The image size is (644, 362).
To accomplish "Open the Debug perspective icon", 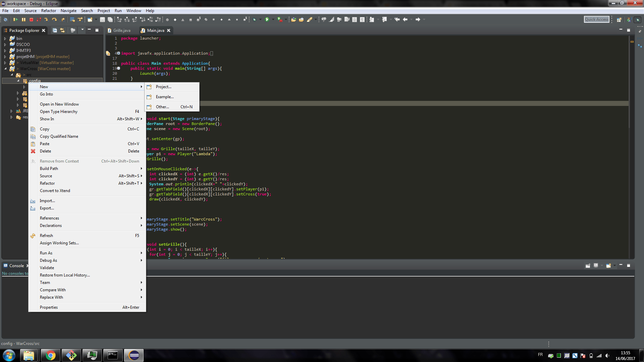I will click(x=638, y=19).
